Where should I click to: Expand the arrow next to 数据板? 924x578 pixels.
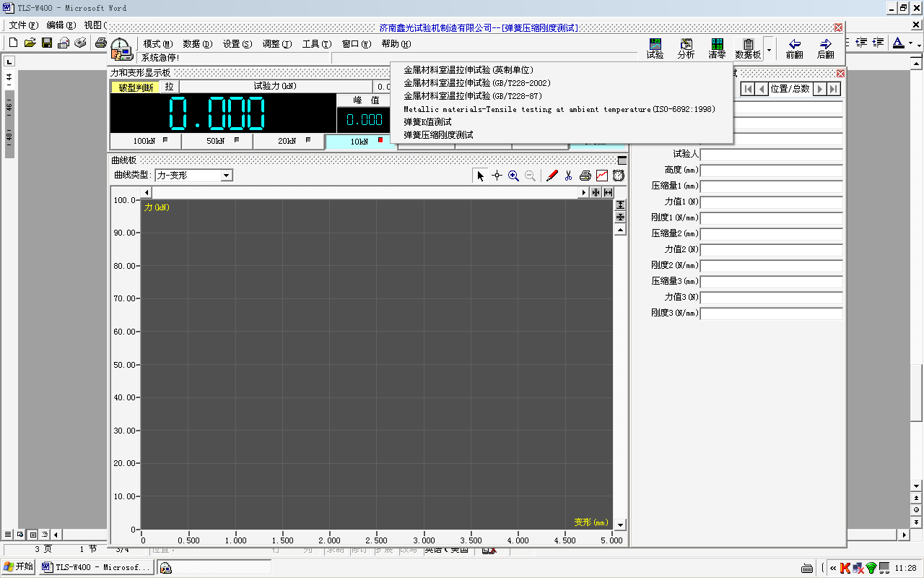pos(769,49)
